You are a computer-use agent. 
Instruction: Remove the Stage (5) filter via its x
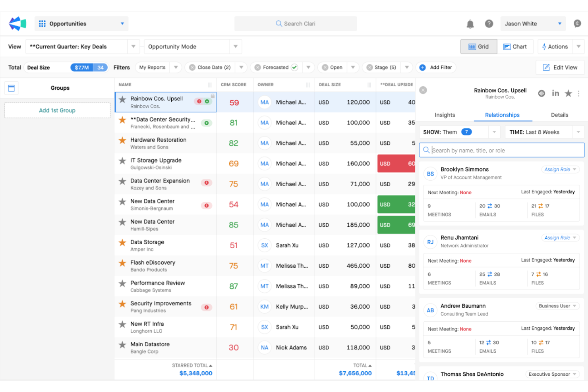(369, 68)
